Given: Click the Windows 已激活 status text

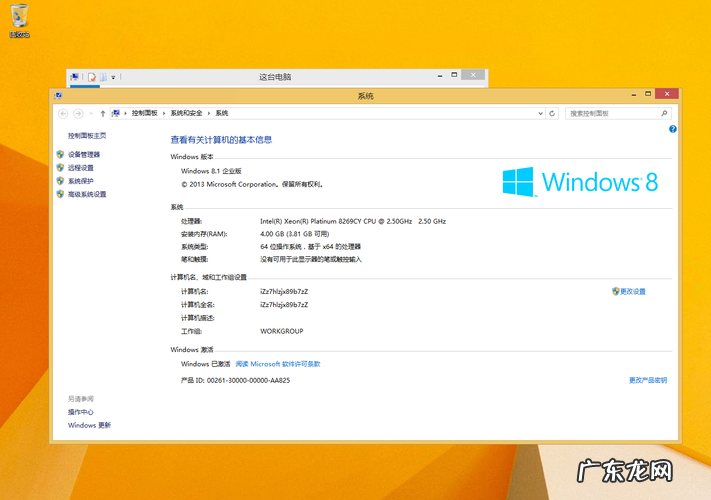Looking at the screenshot, I should (205, 364).
